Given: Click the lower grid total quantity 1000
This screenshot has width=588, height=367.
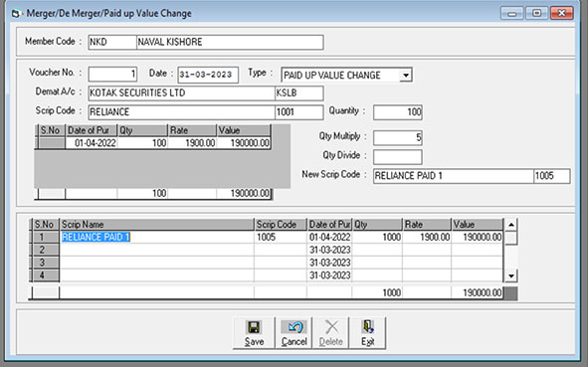Looking at the screenshot, I should (377, 292).
